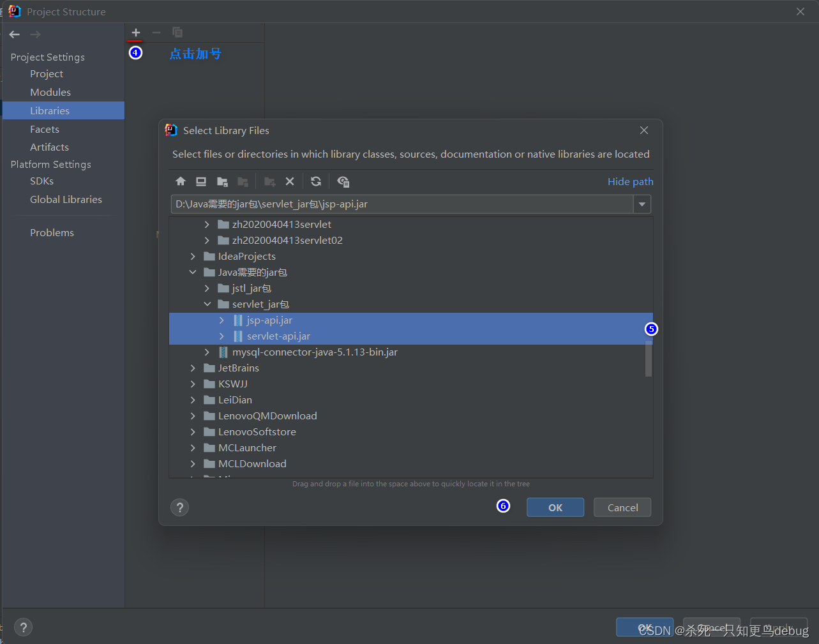Viewport: 819px width, 644px height.
Task: Click the Project directory icon
Action: (x=222, y=182)
